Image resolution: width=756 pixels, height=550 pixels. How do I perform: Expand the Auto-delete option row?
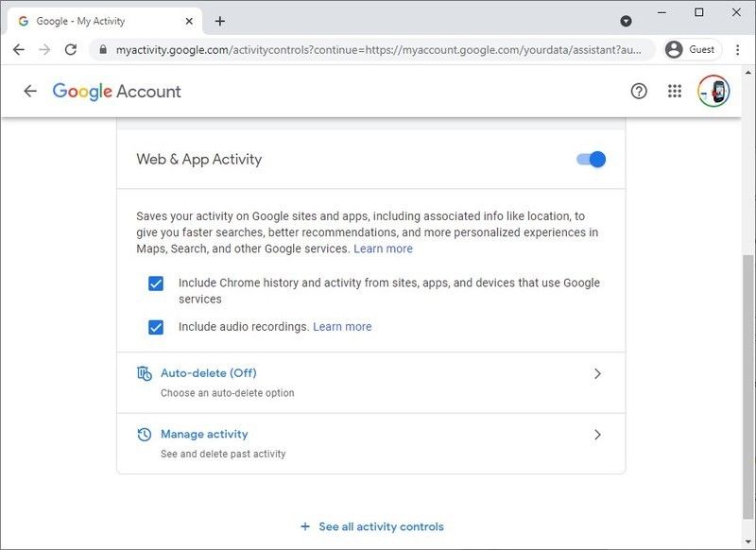[597, 373]
